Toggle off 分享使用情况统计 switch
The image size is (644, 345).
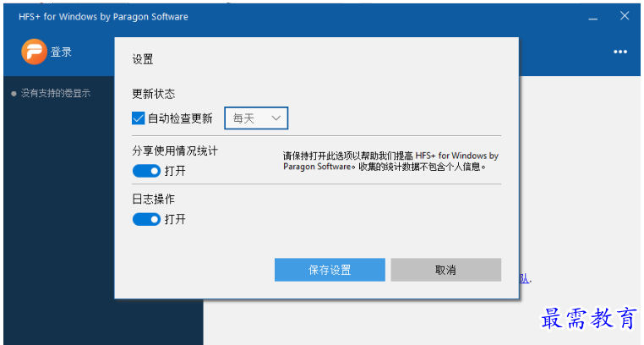coord(146,171)
